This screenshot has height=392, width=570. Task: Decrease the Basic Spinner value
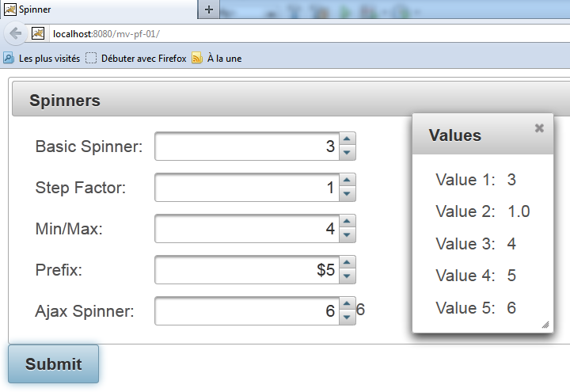coord(348,153)
